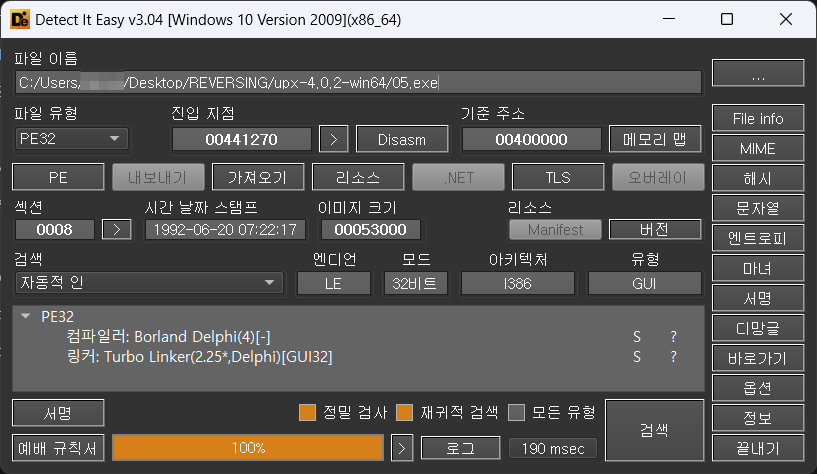Toggle the 정밀 검사 checkbox

pyautogui.click(x=307, y=413)
